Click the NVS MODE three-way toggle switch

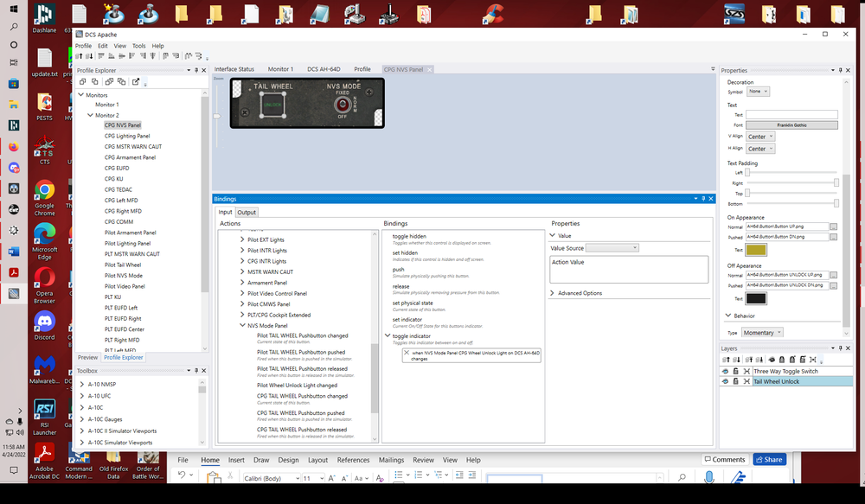pyautogui.click(x=343, y=105)
